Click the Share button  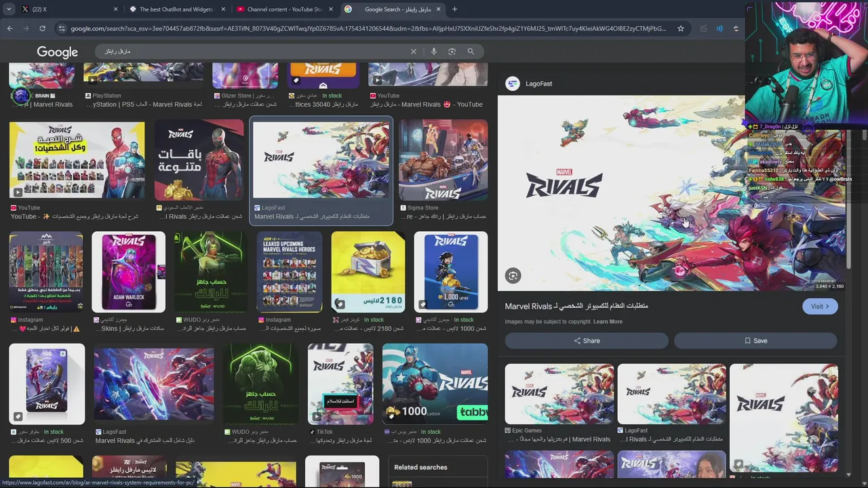click(587, 341)
